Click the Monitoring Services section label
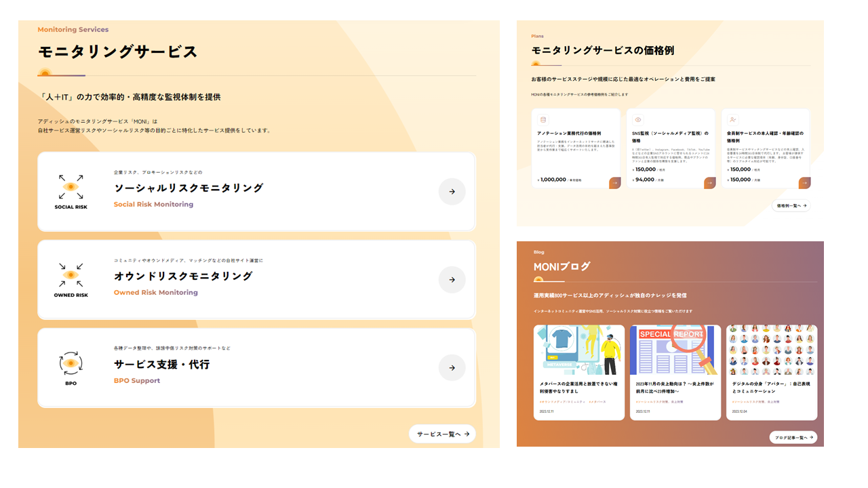868x488 pixels. coord(73,30)
